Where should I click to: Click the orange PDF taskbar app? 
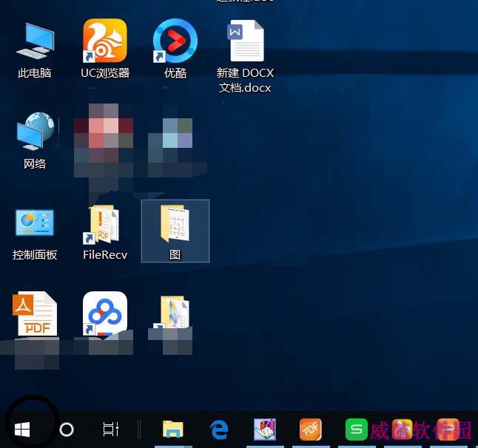point(310,430)
